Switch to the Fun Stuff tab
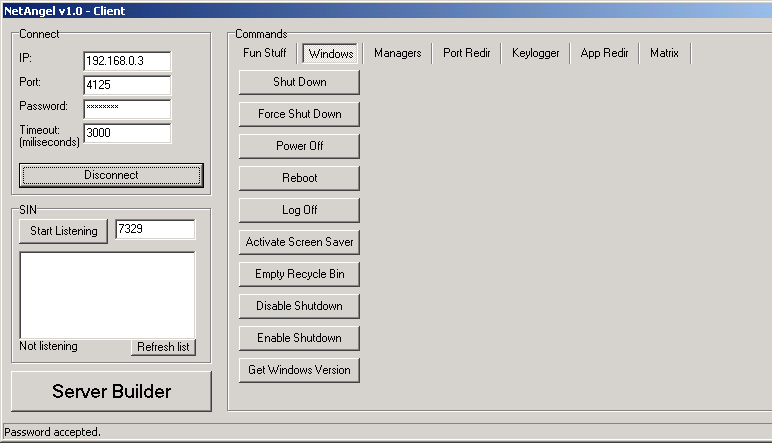The height and width of the screenshot is (443, 772). [x=264, y=53]
